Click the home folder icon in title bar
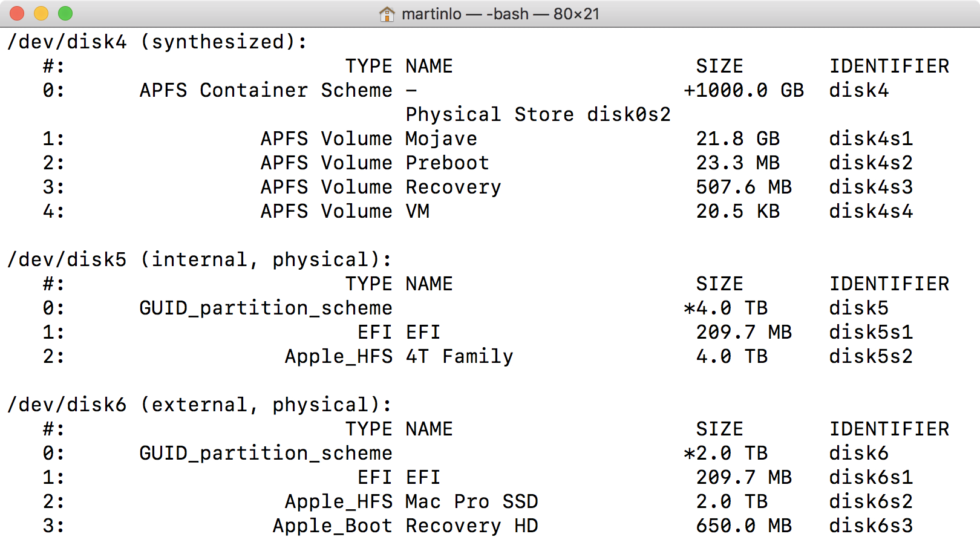980x554 pixels. tap(387, 14)
